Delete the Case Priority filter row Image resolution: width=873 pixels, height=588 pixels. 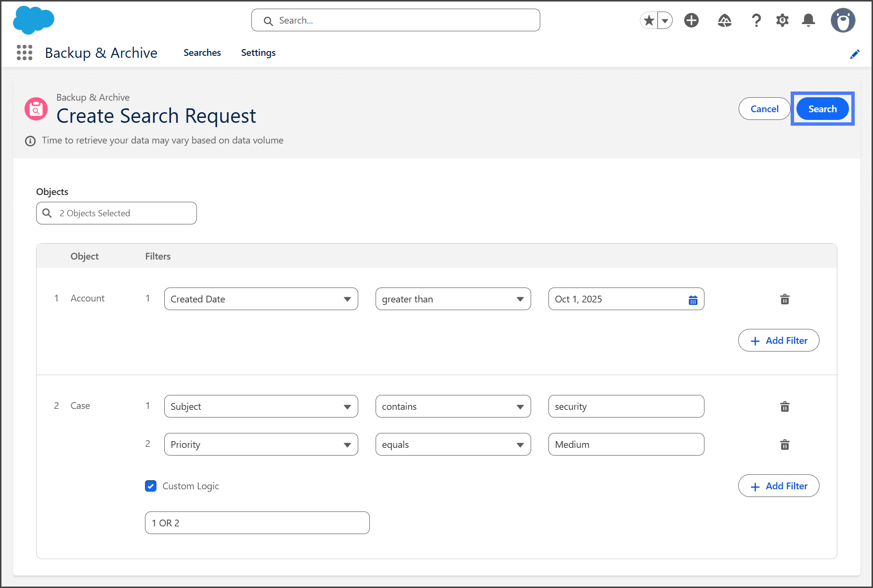(x=784, y=444)
